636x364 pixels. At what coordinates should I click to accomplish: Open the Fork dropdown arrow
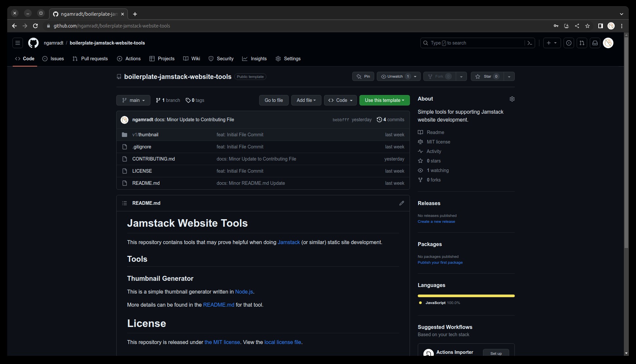(461, 76)
